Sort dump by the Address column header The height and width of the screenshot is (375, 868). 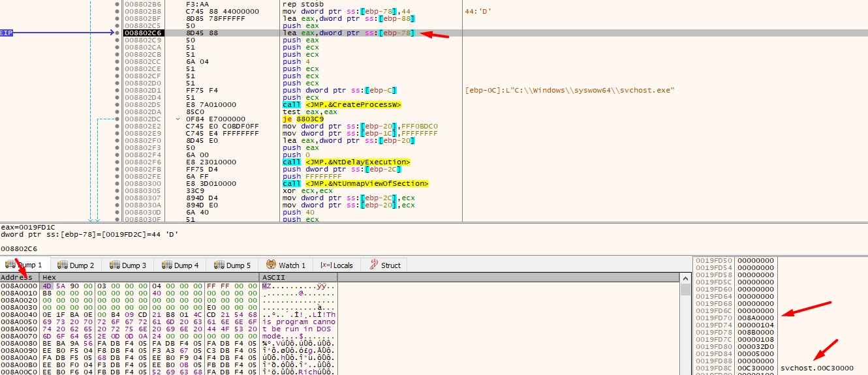pos(20,277)
